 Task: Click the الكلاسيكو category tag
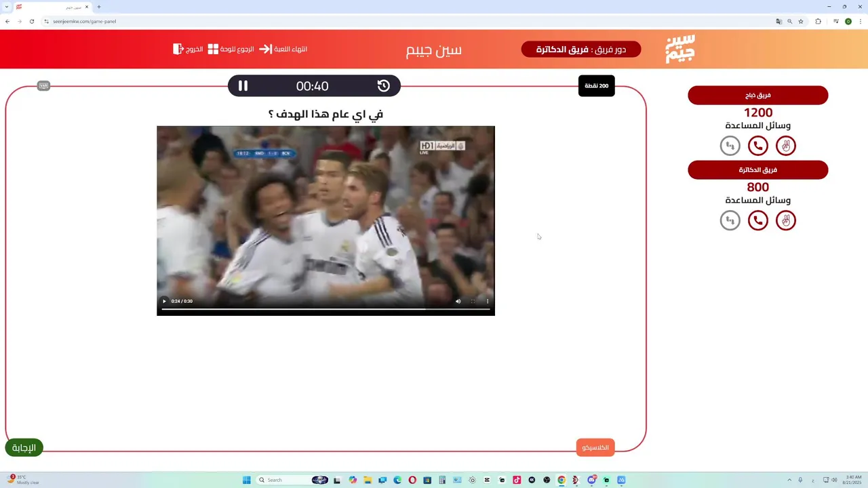pyautogui.click(x=595, y=447)
